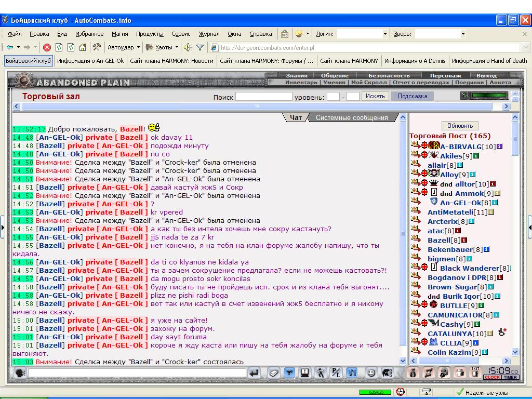Click the blue back arrow in toolbar

pos(10,47)
